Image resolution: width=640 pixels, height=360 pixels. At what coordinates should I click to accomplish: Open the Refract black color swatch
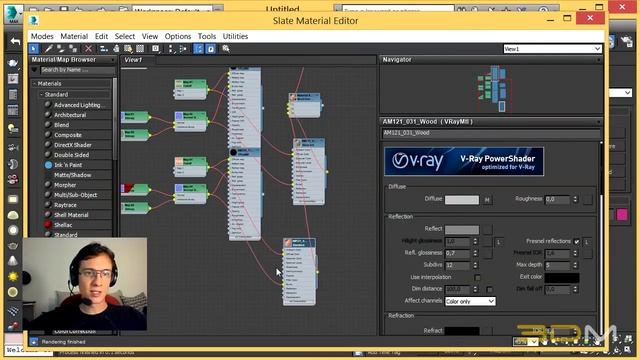462,331
